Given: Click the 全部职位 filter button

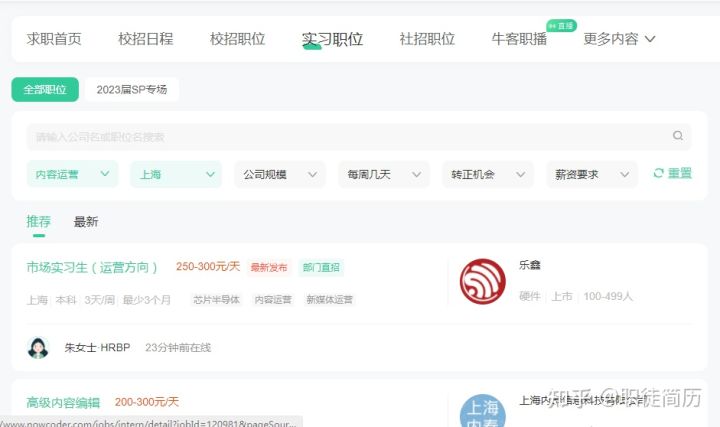Looking at the screenshot, I should pyautogui.click(x=45, y=90).
